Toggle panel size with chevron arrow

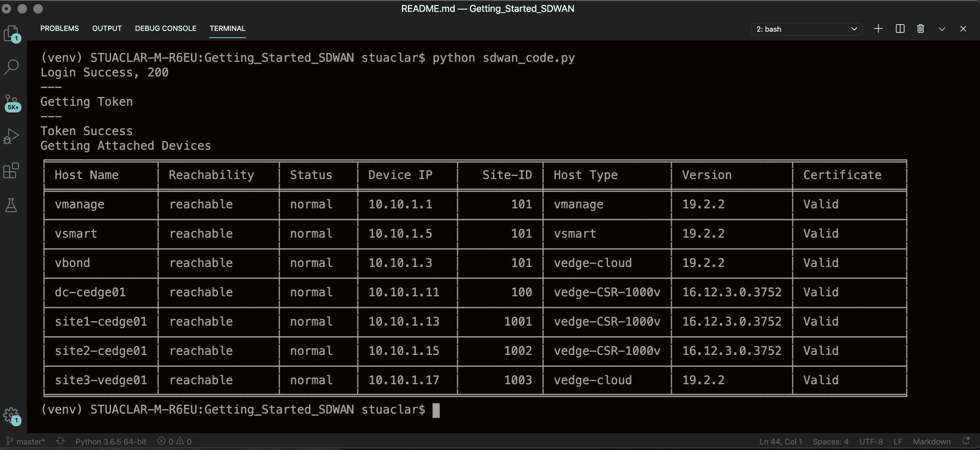[942, 29]
